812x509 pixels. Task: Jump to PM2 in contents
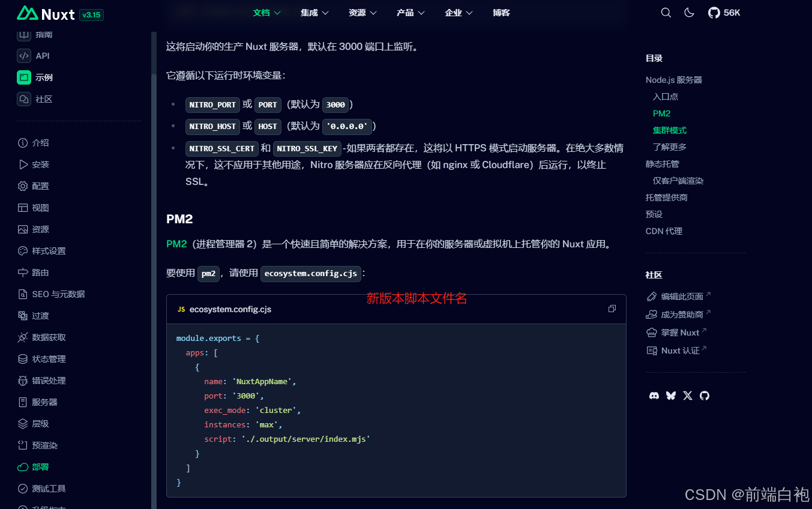tap(661, 113)
